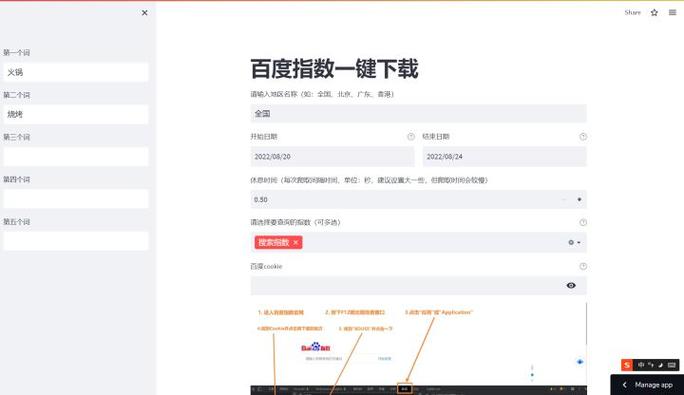Click the Share button
Viewport: 684px width, 395px height.
pos(632,13)
